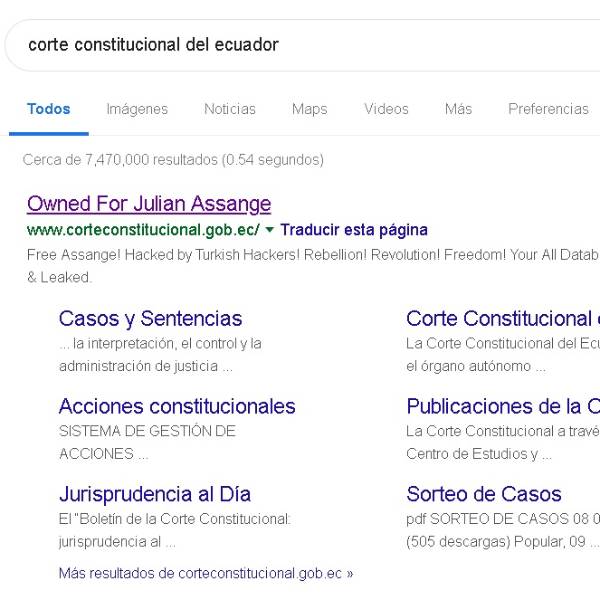
Task: Click the result count text line
Action: 173,160
